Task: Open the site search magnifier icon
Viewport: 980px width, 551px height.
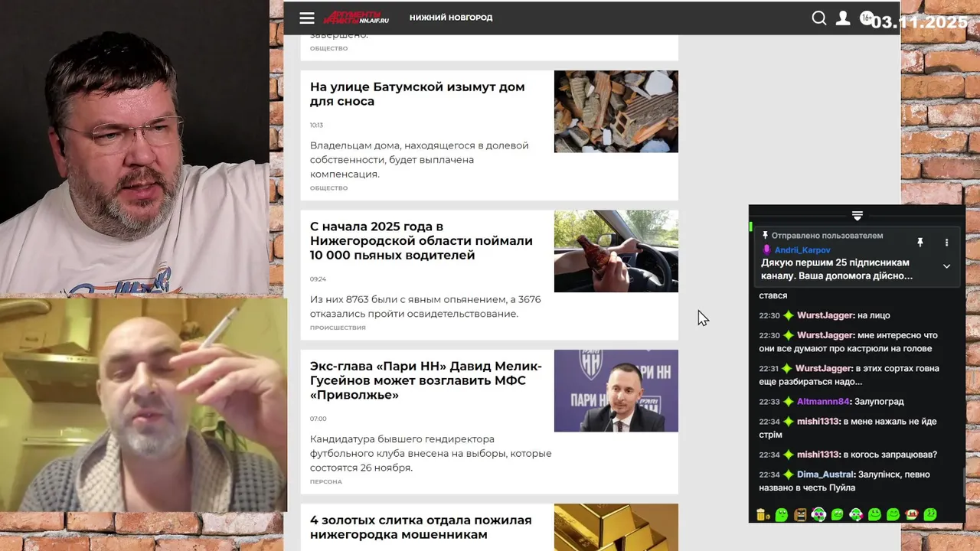Action: tap(819, 18)
